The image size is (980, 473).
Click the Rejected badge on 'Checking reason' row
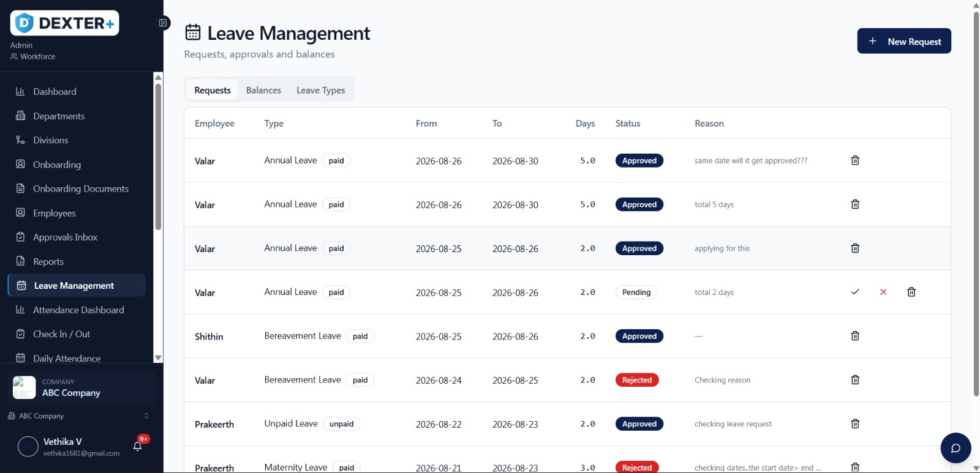point(637,380)
